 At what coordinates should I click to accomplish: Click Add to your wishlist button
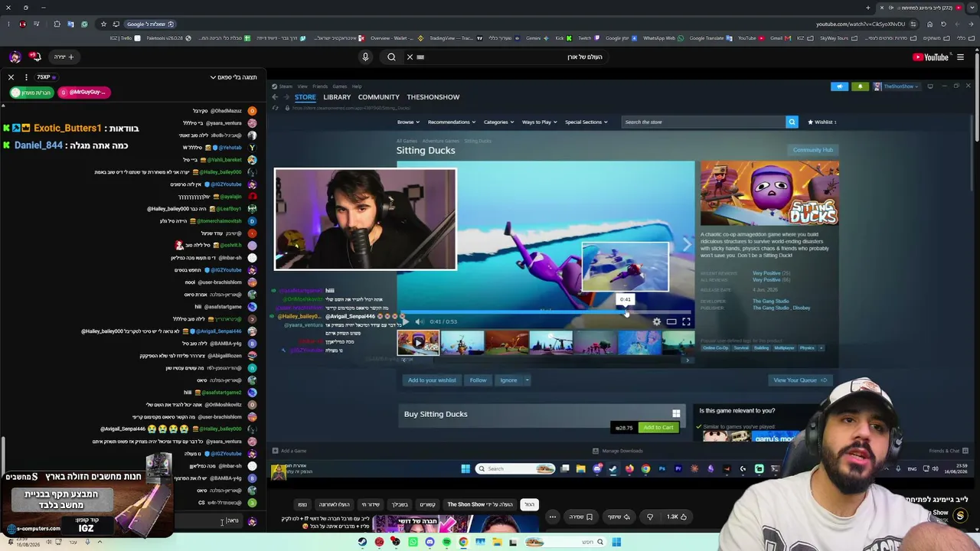pyautogui.click(x=432, y=380)
